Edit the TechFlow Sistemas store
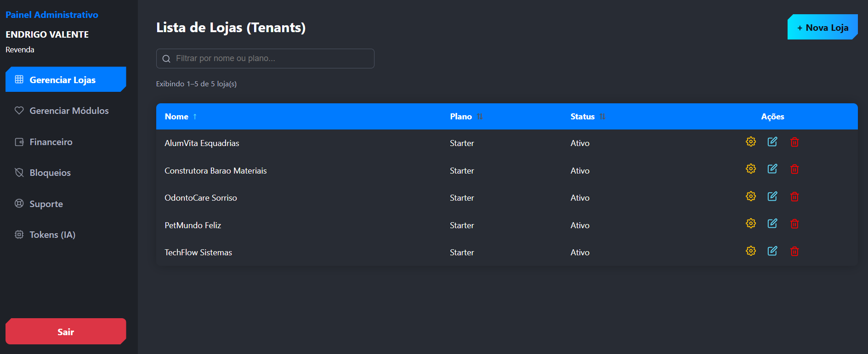 point(772,251)
